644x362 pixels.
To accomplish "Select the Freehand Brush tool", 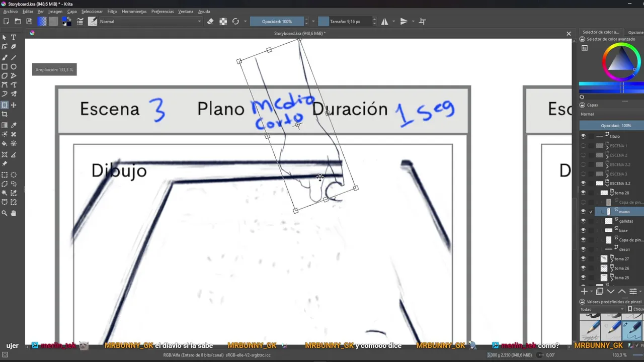I will pos(5,57).
